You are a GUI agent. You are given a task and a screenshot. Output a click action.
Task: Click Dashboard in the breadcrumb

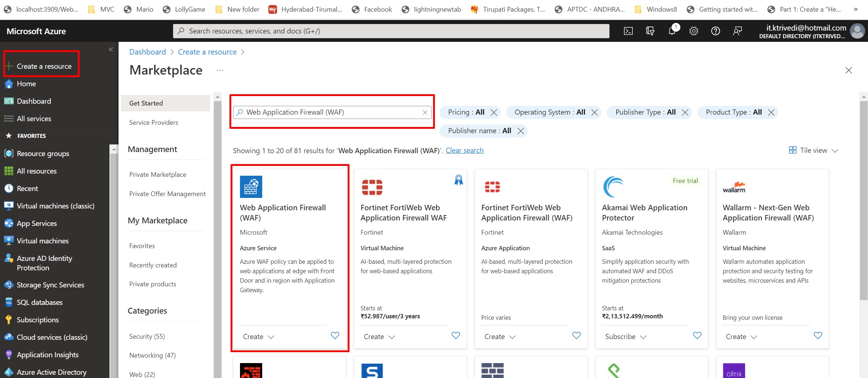pos(147,52)
